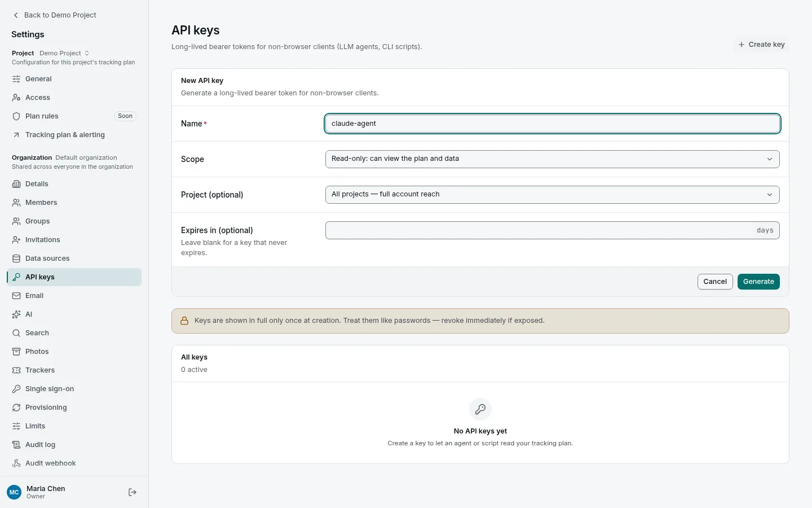Open the Members settings page
This screenshot has width=812, height=508.
coord(74,203)
